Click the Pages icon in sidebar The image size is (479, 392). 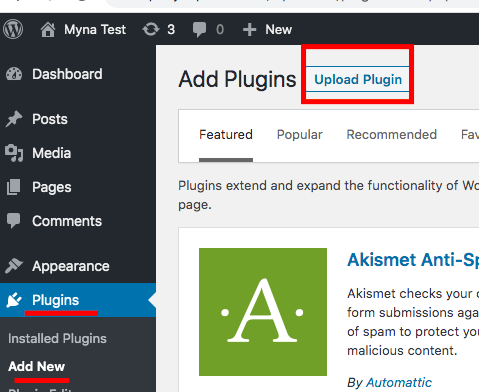pos(14,187)
